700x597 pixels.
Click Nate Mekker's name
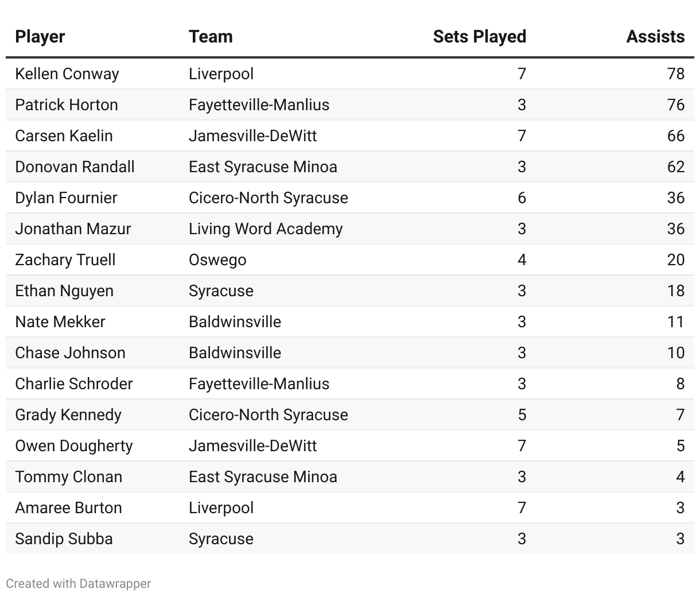[60, 322]
